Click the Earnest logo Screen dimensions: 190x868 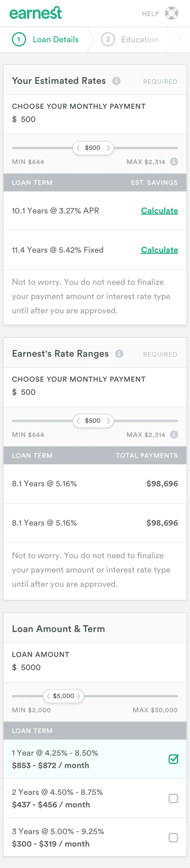click(36, 13)
